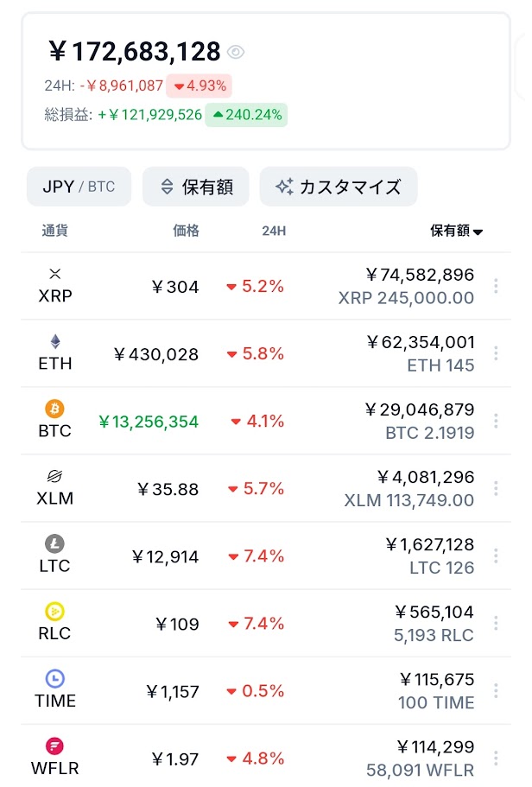
Task: Click the XRP coin icon
Action: pyautogui.click(x=55, y=274)
